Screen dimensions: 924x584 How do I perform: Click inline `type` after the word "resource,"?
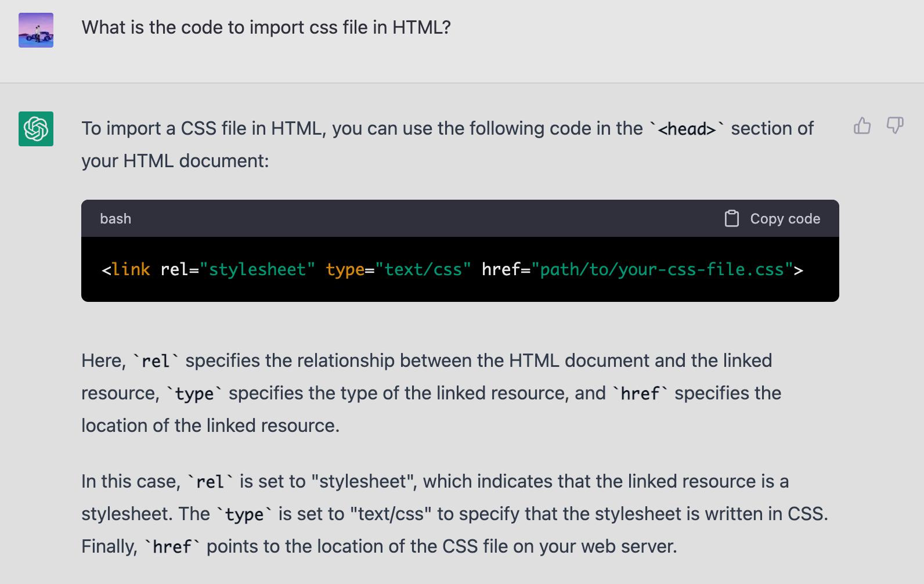point(194,394)
